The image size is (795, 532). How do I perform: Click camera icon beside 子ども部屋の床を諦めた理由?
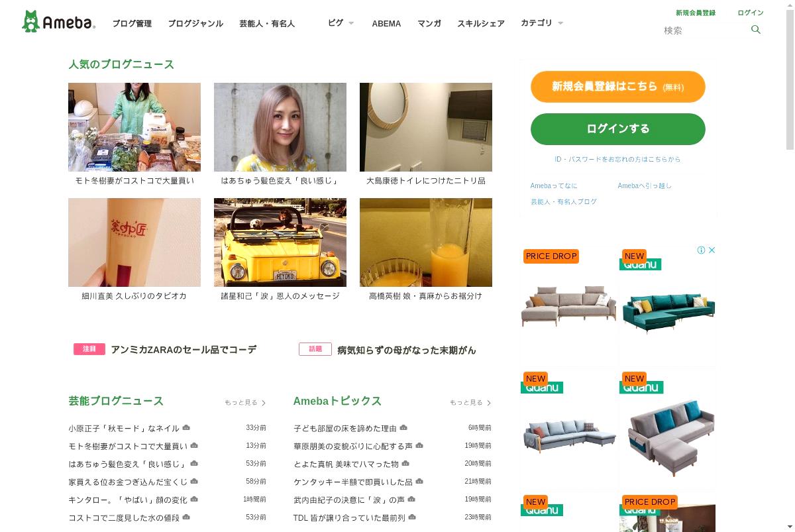point(403,428)
